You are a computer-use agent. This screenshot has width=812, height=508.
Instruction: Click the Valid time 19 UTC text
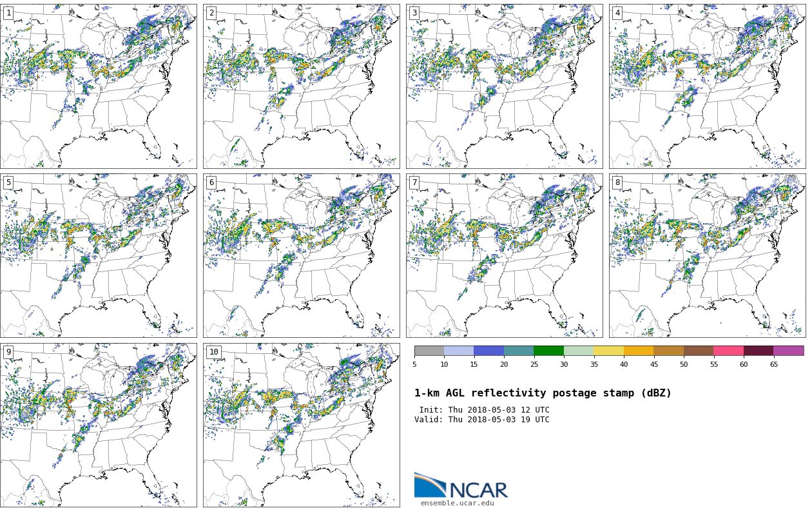(x=482, y=420)
